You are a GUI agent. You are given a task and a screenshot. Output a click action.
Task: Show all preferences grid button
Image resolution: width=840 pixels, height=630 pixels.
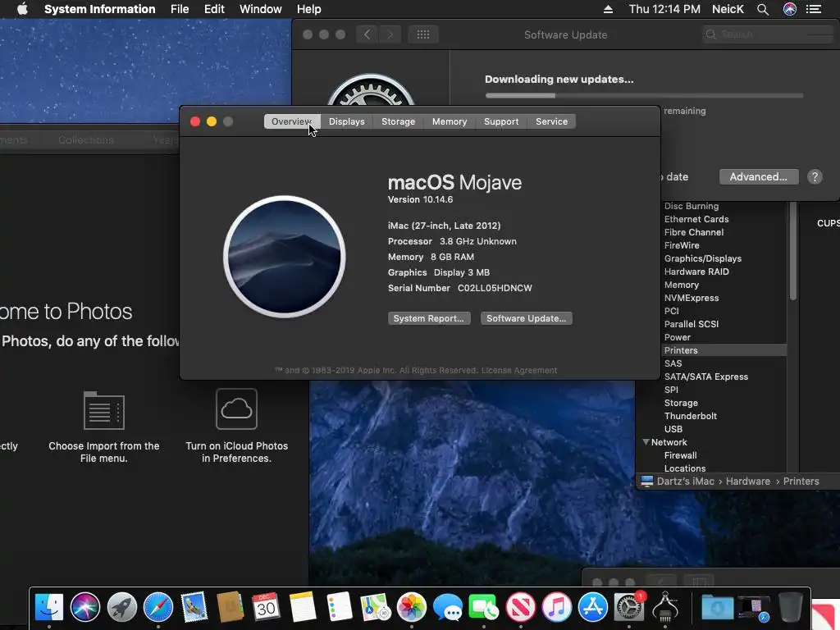tap(423, 34)
